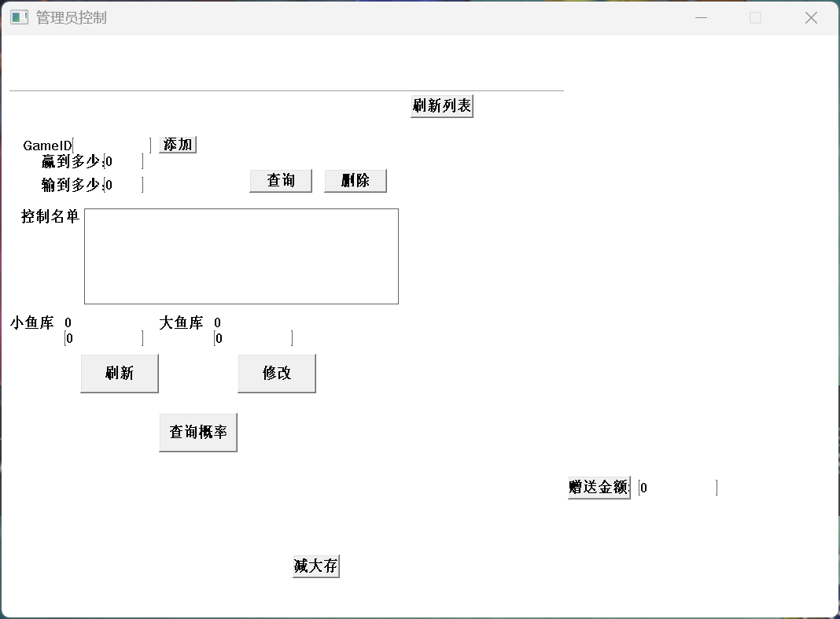
Task: Click the 查询 (query) button
Action: click(x=280, y=180)
